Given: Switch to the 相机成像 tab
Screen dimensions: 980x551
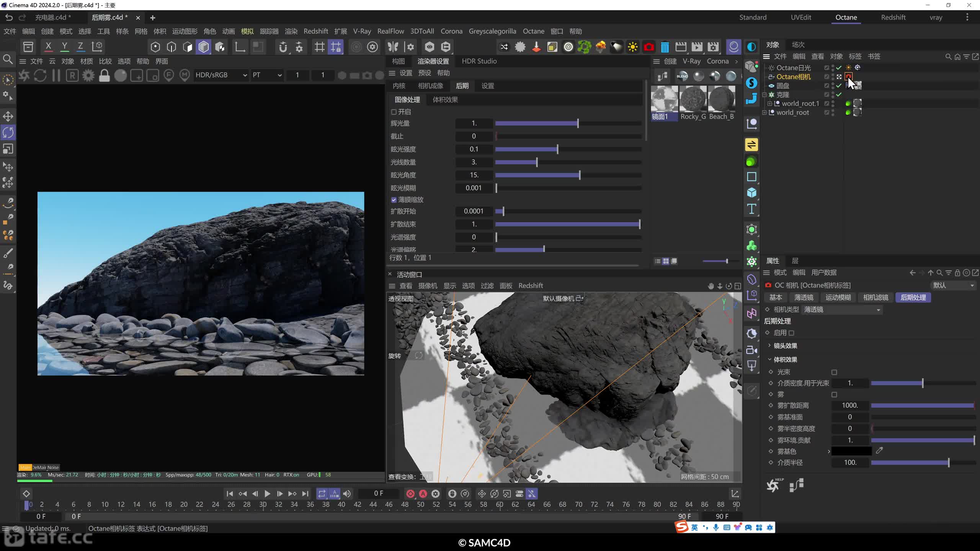Looking at the screenshot, I should [x=430, y=86].
